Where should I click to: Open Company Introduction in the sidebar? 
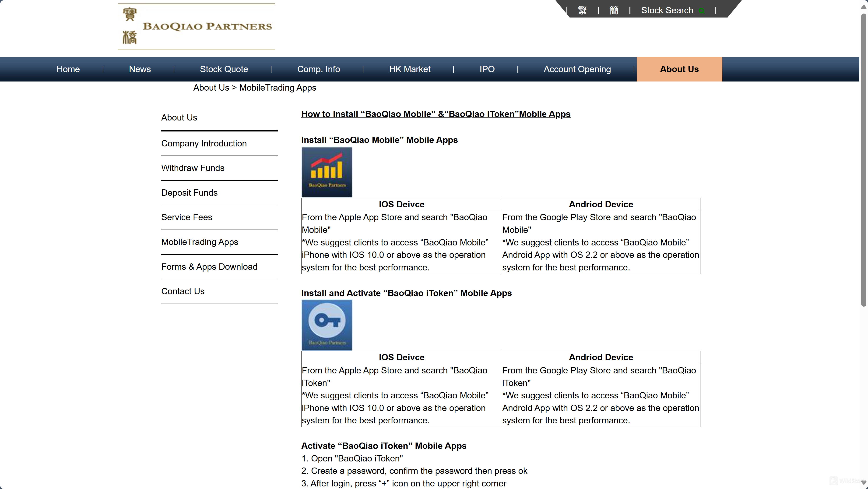pyautogui.click(x=204, y=143)
